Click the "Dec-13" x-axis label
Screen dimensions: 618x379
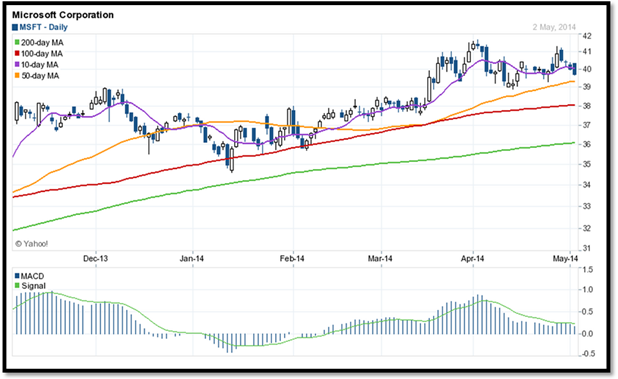coord(95,259)
